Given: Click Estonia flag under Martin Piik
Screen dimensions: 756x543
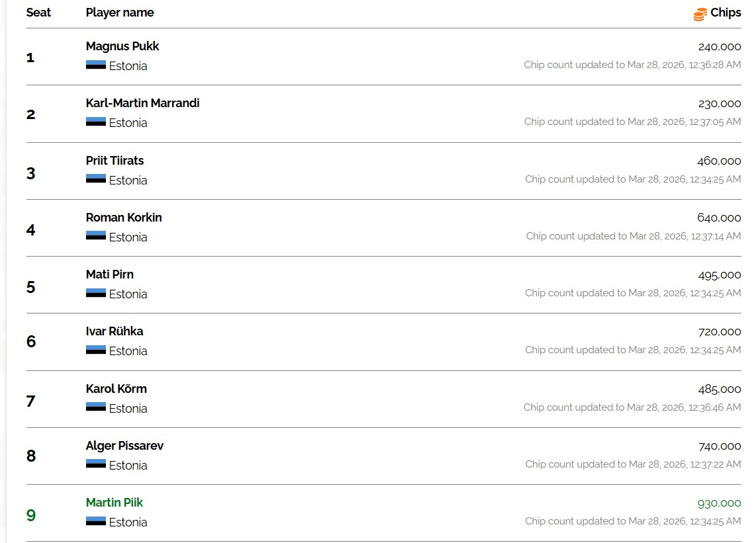Looking at the screenshot, I should click(x=96, y=521).
